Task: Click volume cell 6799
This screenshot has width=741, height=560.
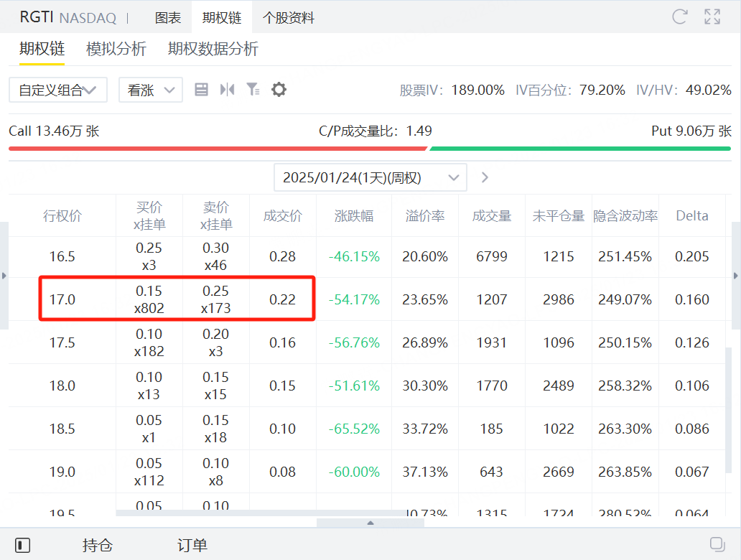Action: 491,256
